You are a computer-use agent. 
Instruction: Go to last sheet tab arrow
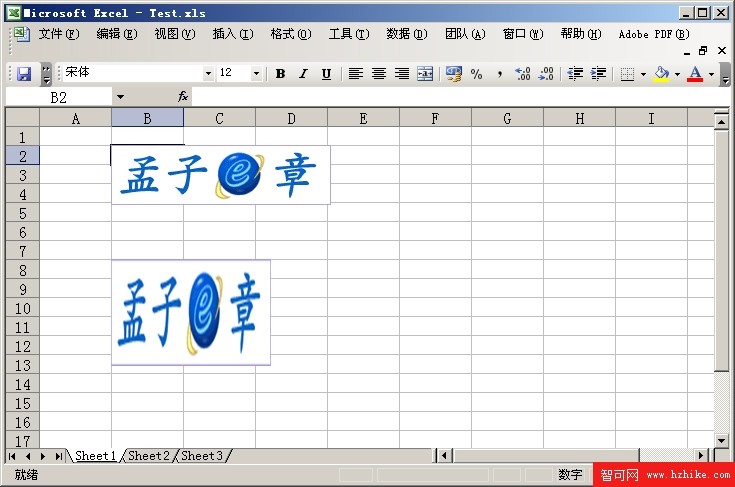[x=58, y=456]
